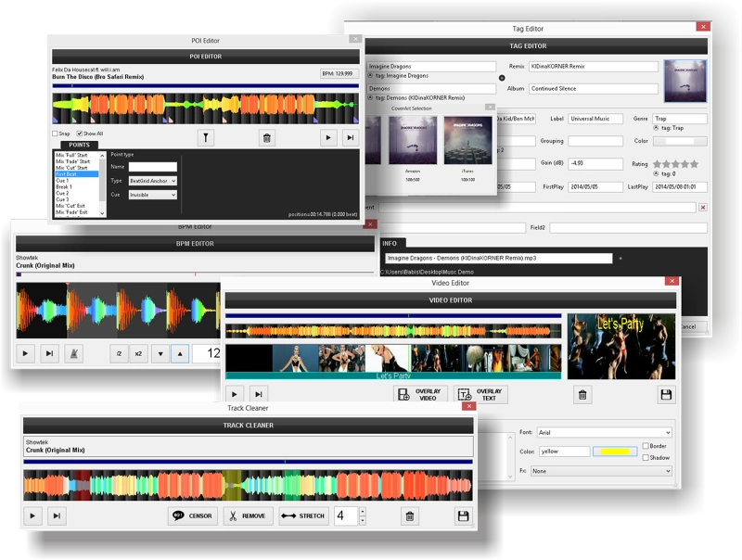Double the BPM with the x2 button
This screenshot has height=560, width=742.
[x=138, y=353]
